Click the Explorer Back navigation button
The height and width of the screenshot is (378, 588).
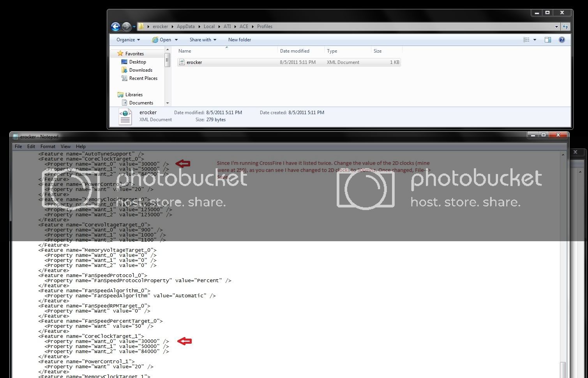pos(115,26)
